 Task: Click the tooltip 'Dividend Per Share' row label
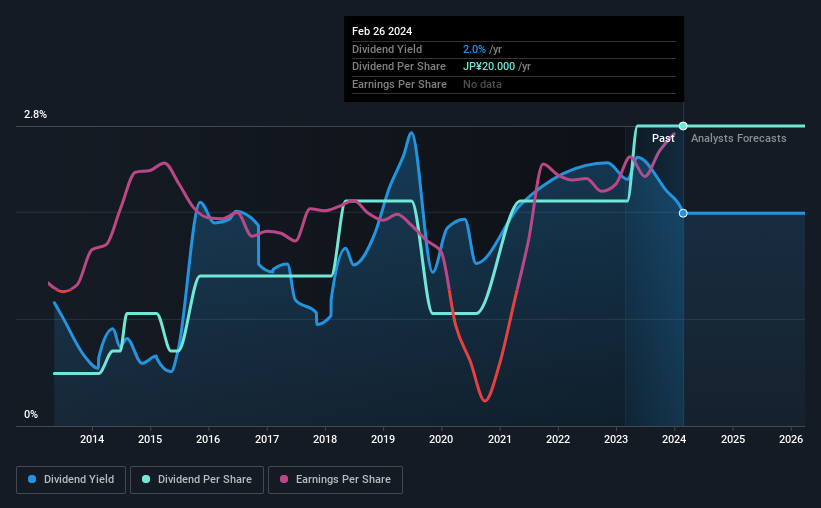399,67
